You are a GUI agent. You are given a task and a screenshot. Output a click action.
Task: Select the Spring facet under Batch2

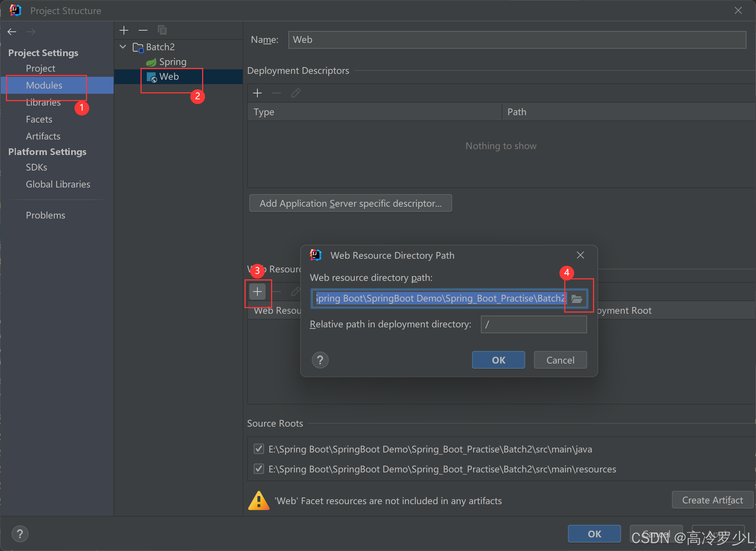[x=172, y=62]
